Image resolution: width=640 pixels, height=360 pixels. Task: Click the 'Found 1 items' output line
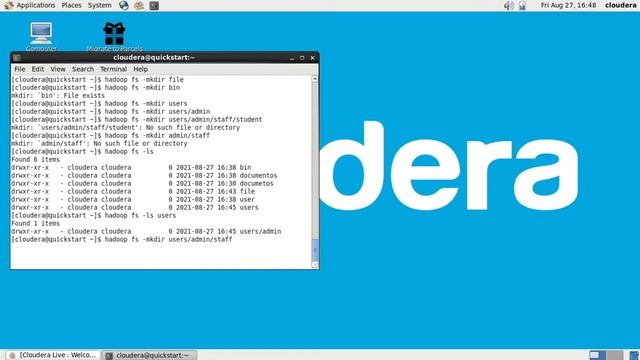[x=36, y=224]
